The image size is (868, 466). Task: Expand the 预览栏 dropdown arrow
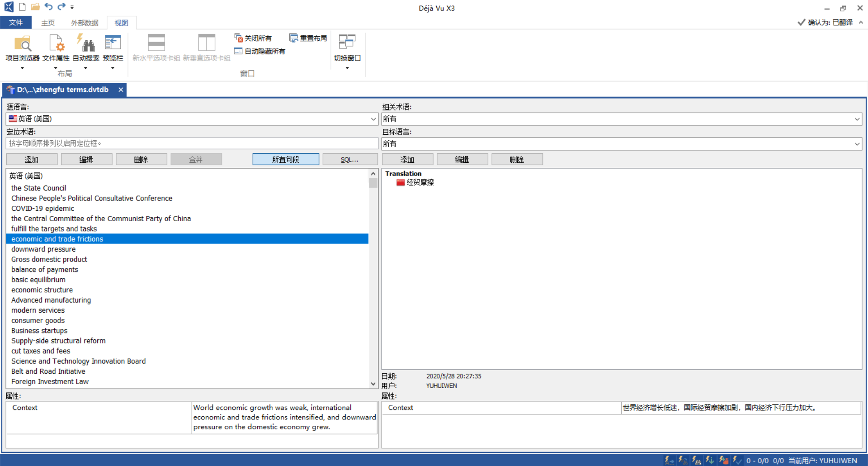(113, 68)
